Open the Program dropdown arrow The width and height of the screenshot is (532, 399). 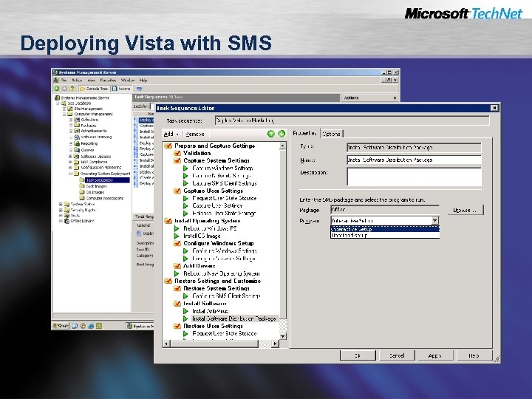(x=435, y=221)
